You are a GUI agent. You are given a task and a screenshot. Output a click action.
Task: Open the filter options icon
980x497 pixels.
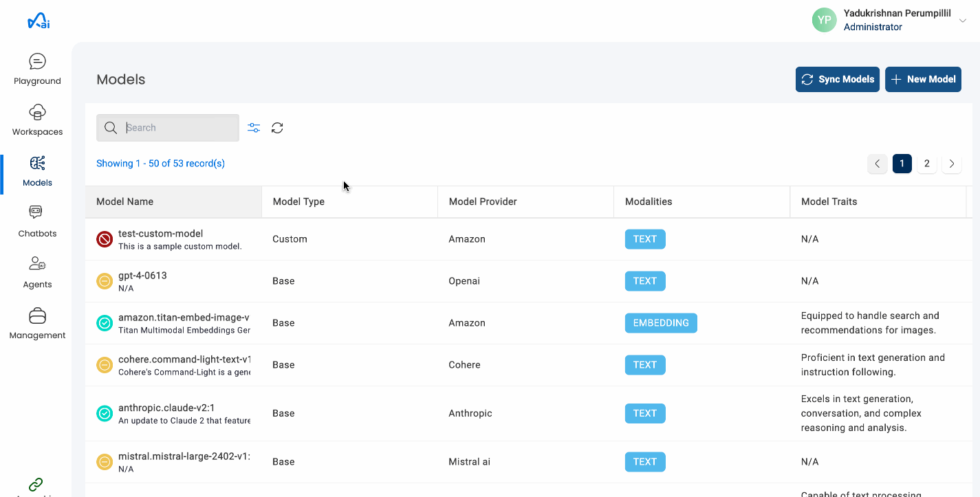coord(254,128)
